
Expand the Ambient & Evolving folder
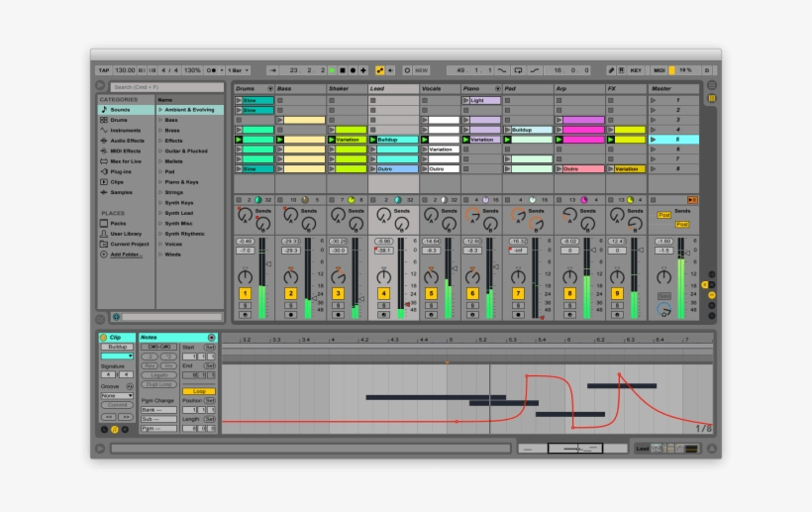pyautogui.click(x=160, y=110)
